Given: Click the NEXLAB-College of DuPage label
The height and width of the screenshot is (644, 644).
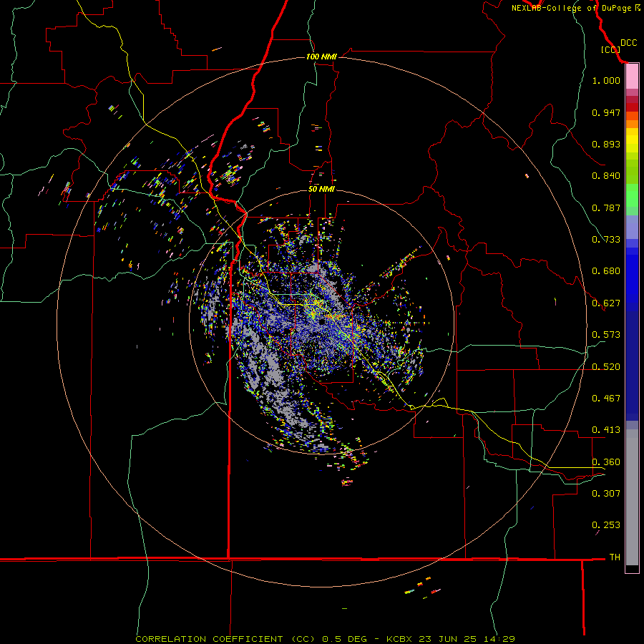Looking at the screenshot, I should click(x=572, y=8).
